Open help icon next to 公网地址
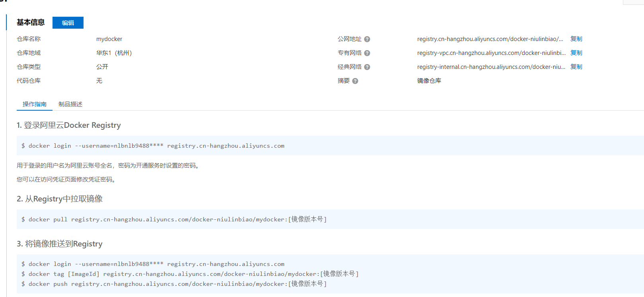The image size is (644, 297). 367,39
